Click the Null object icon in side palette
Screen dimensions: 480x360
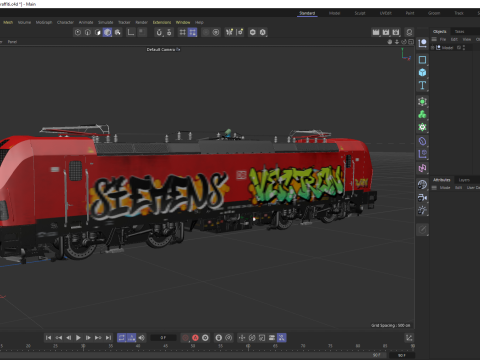click(422, 43)
